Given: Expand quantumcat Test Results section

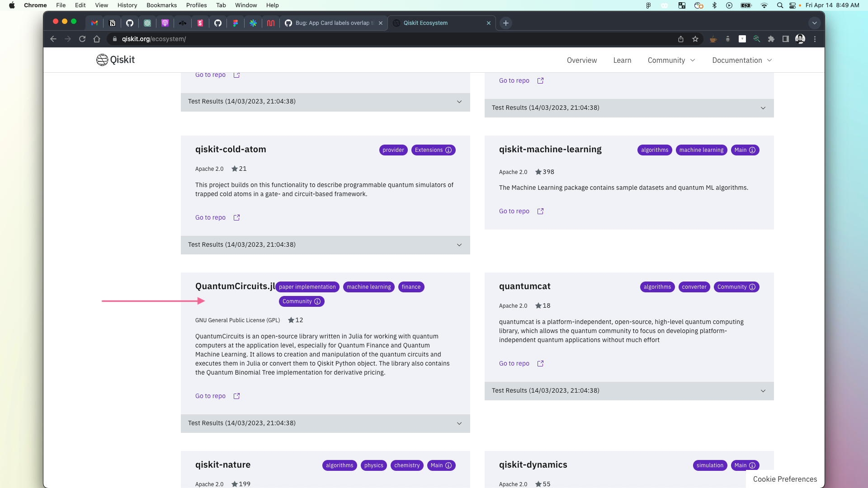Looking at the screenshot, I should pos(763,391).
